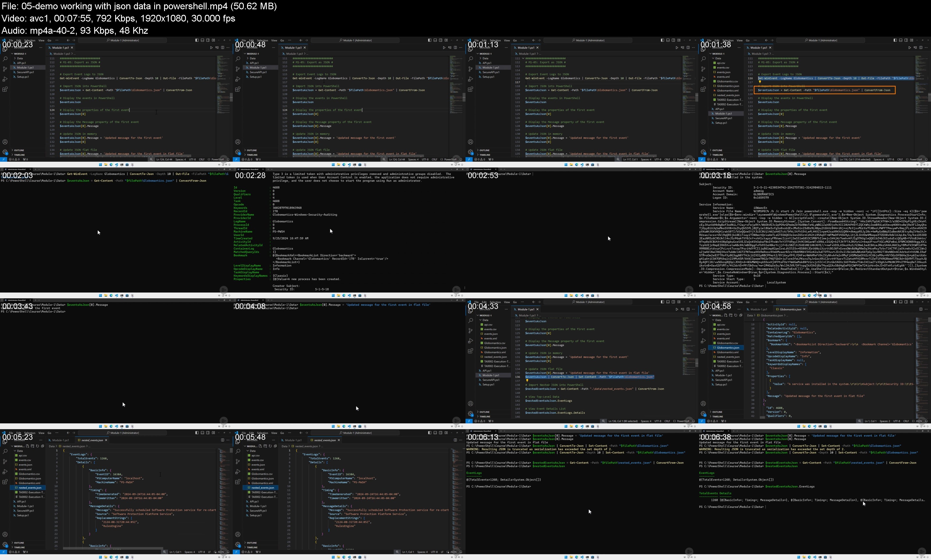Click the editor scrollbar in the 00:04:33 frame

pos(697,363)
